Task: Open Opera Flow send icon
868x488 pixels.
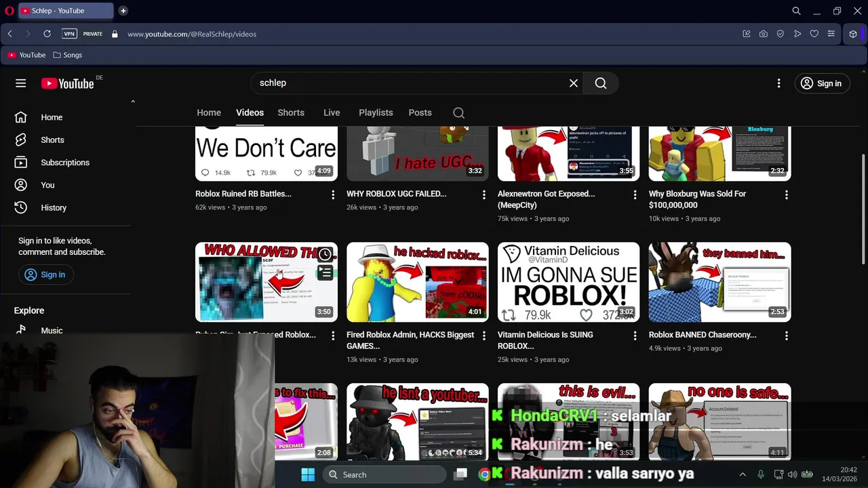Action: click(797, 34)
